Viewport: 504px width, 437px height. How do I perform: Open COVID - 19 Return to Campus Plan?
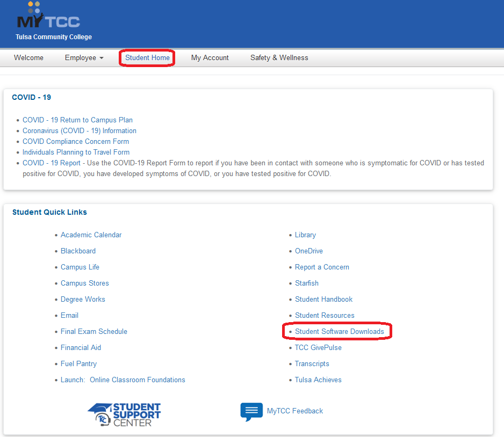(x=77, y=120)
